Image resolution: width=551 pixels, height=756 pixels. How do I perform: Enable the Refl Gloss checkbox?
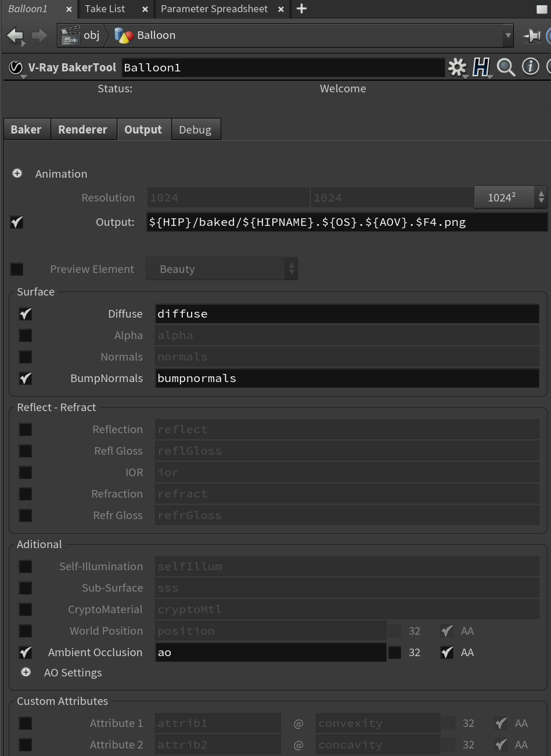(x=26, y=451)
